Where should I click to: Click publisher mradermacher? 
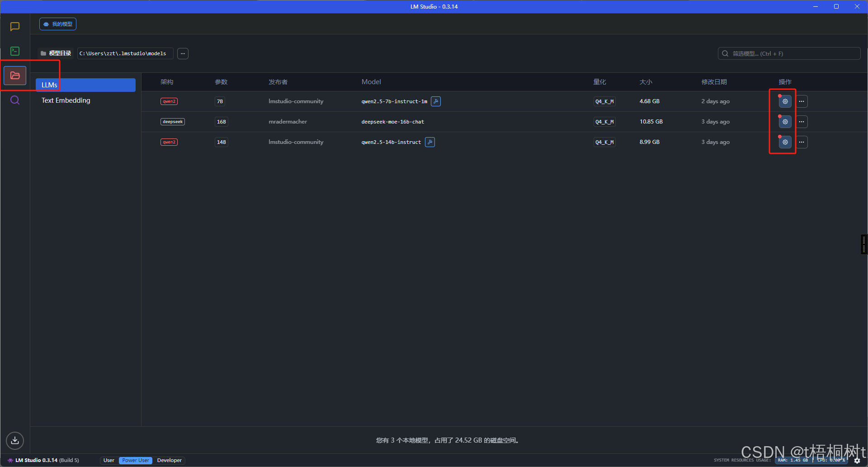(x=288, y=122)
